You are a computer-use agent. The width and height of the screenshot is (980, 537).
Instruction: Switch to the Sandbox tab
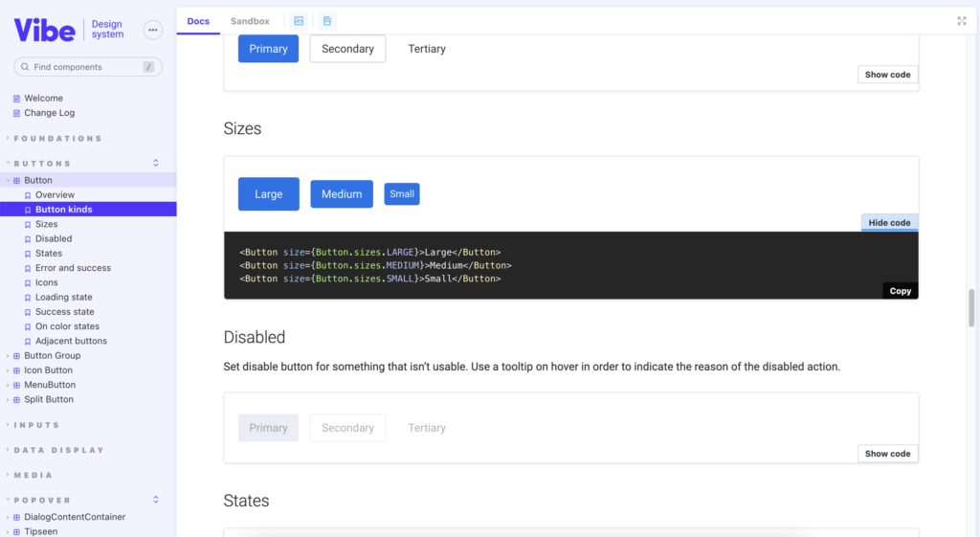pos(250,21)
